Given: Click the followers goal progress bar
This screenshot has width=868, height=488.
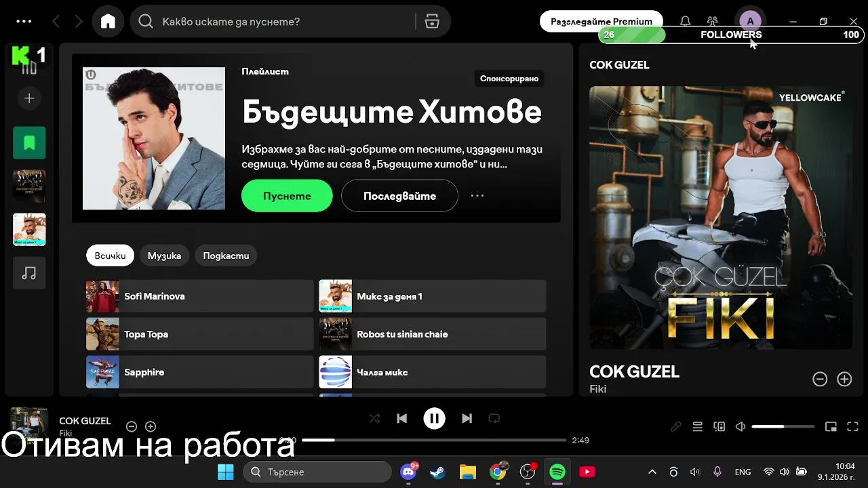Looking at the screenshot, I should 730,35.
